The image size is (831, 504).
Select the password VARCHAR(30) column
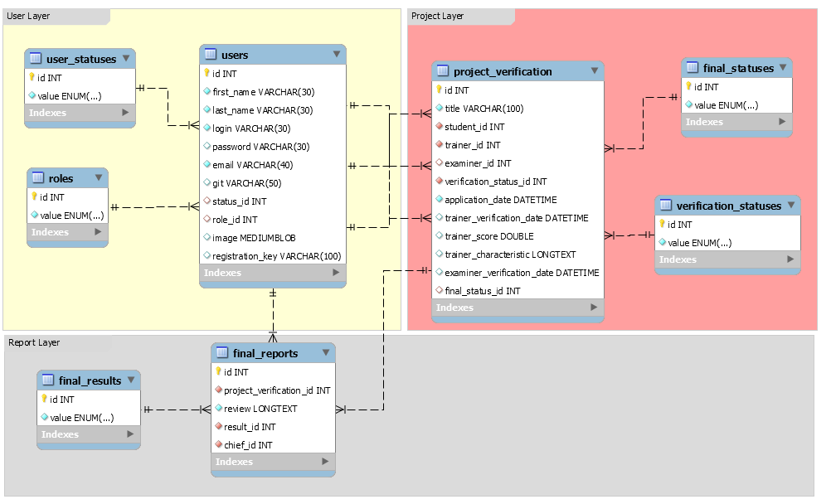tap(273, 146)
